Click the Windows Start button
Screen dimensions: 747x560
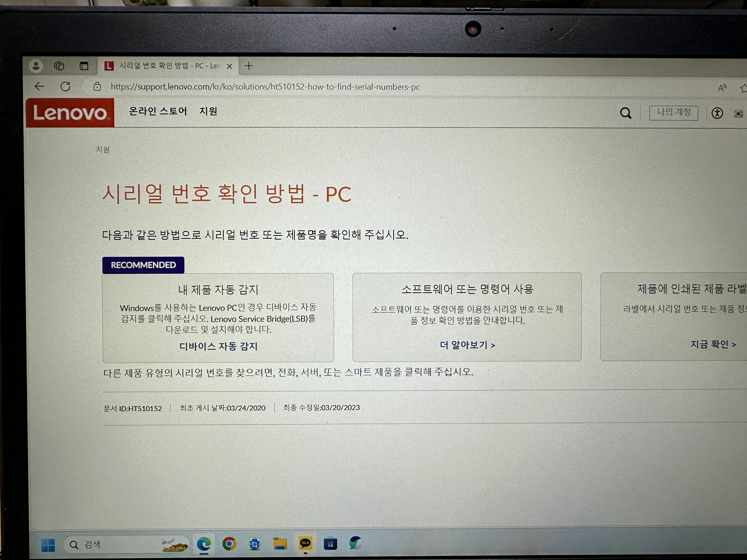coord(48,544)
